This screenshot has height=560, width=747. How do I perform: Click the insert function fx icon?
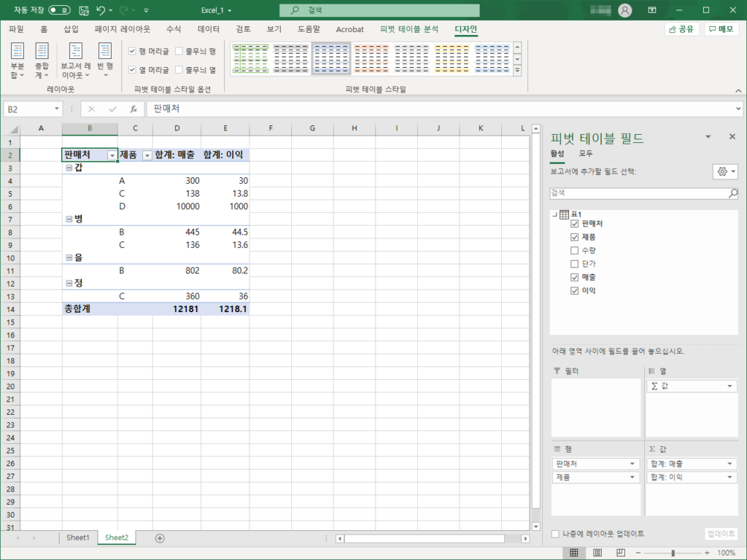click(133, 109)
